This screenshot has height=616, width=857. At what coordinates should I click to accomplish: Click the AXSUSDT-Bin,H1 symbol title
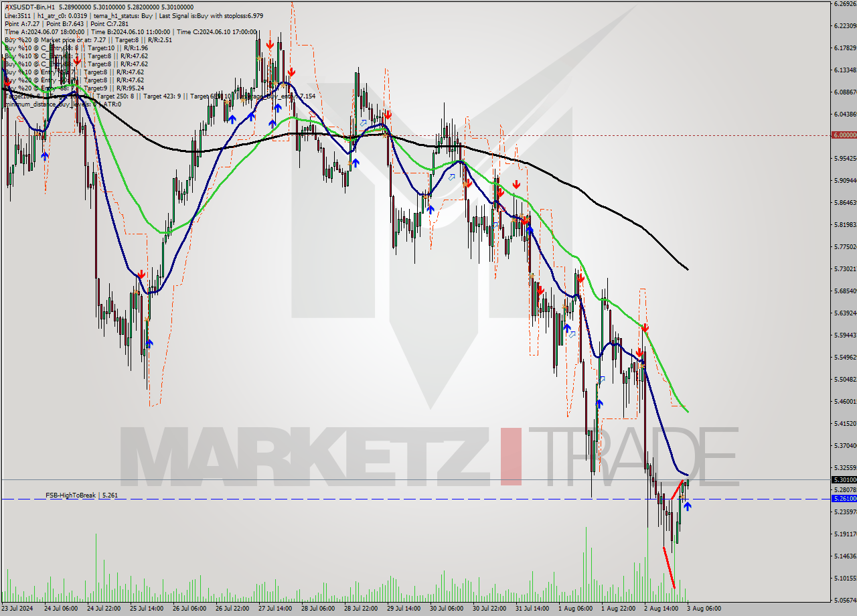tap(30, 7)
